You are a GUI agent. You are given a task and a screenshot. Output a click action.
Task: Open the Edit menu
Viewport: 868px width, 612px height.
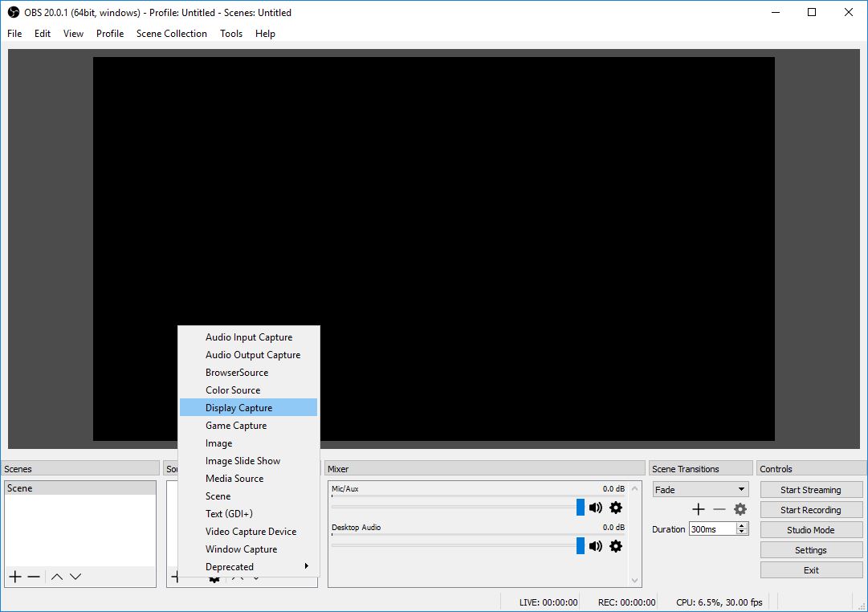pos(42,33)
